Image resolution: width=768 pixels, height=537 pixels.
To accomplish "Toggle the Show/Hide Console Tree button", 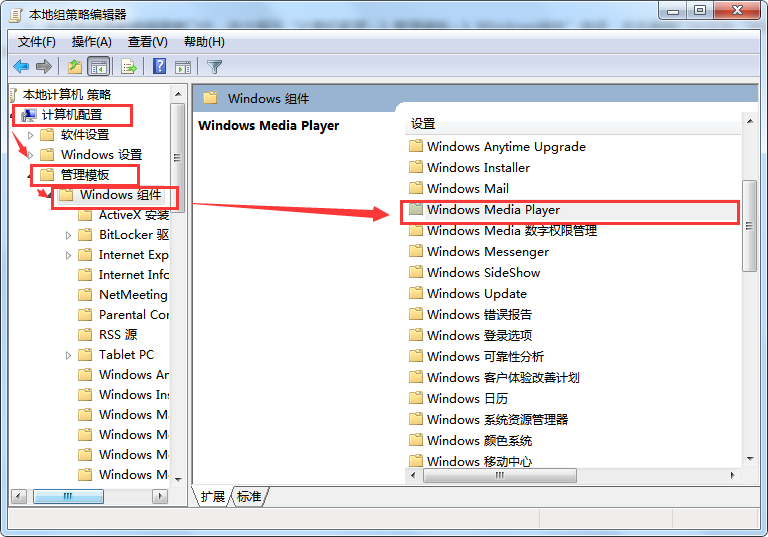I will (99, 67).
